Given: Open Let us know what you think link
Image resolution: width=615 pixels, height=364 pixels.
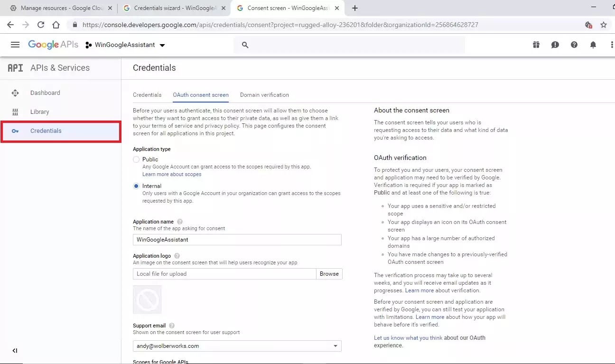Looking at the screenshot, I should coord(408,338).
